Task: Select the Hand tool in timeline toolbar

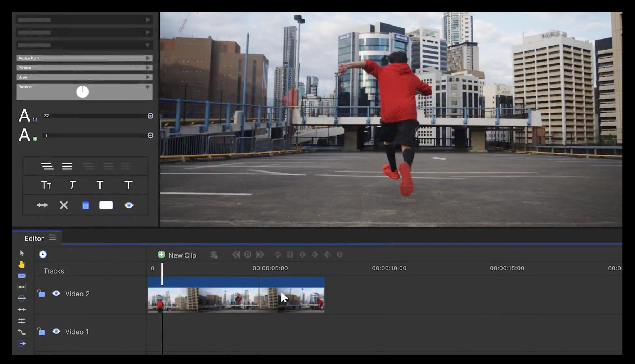Action: 22,265
